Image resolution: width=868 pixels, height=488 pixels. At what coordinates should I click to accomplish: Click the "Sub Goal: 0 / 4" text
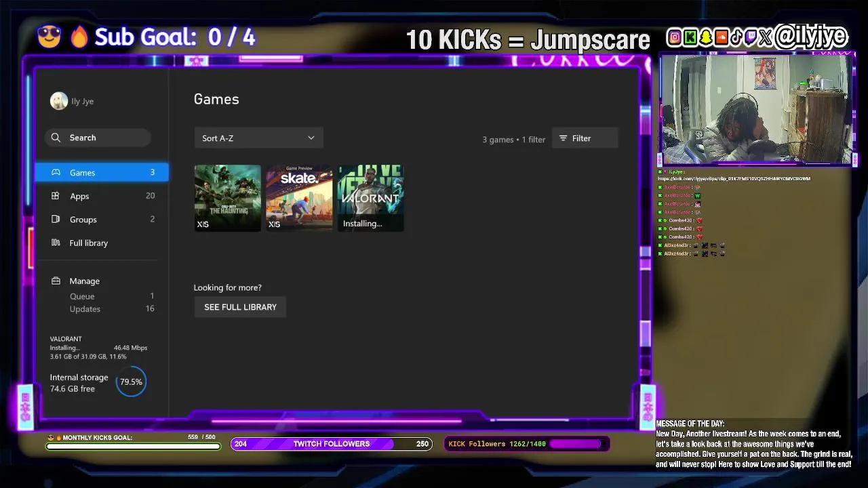(x=174, y=37)
